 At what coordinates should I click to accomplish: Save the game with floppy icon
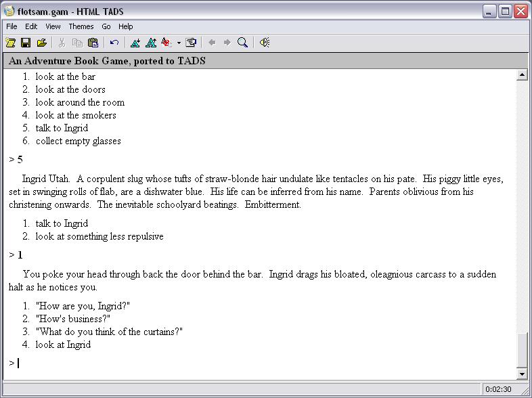[26, 43]
